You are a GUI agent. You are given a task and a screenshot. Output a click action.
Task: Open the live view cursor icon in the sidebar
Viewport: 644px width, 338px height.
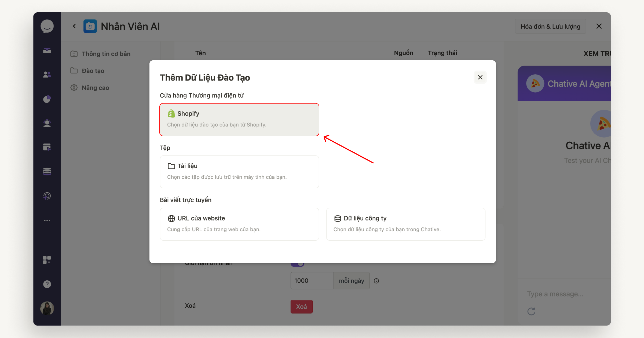point(47,147)
